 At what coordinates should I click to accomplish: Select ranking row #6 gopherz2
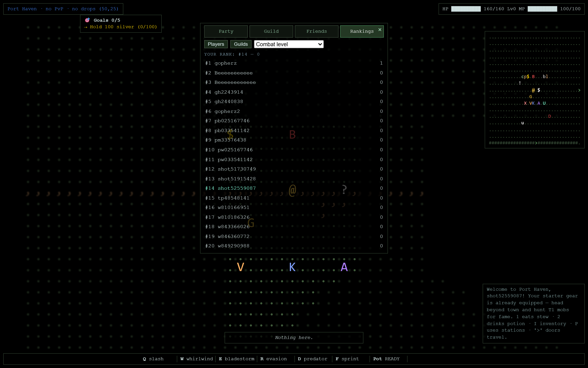pyautogui.click(x=294, y=111)
